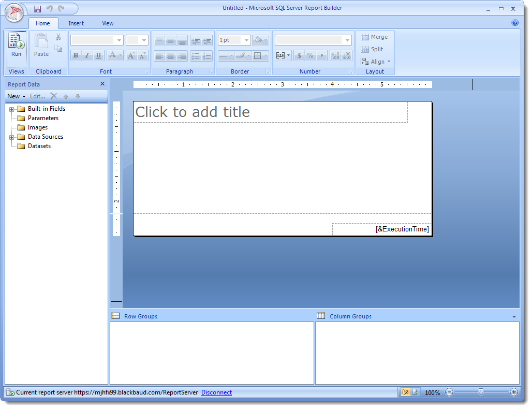Redo the last undone action
Screen dimensions: 532x409
(62, 8)
